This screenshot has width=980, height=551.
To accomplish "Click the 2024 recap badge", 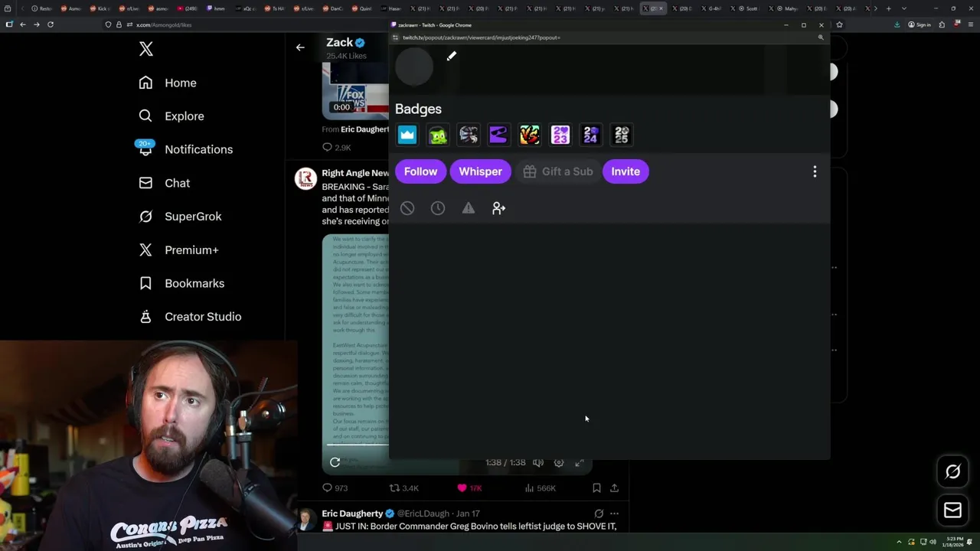I will 590,135.
